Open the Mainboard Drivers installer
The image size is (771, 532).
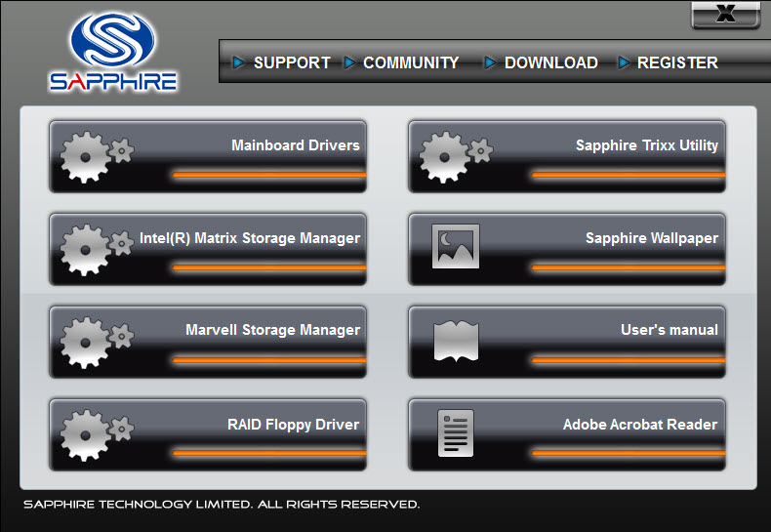click(x=208, y=156)
